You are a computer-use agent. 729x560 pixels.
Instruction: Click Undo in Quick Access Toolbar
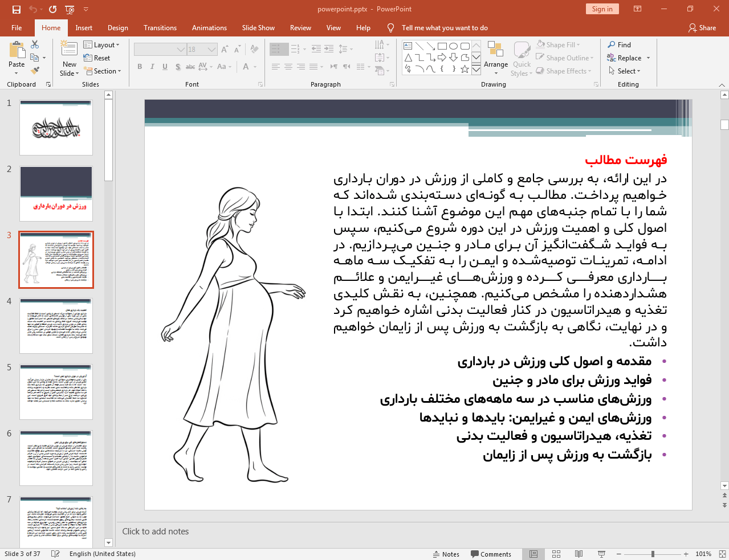point(32,9)
